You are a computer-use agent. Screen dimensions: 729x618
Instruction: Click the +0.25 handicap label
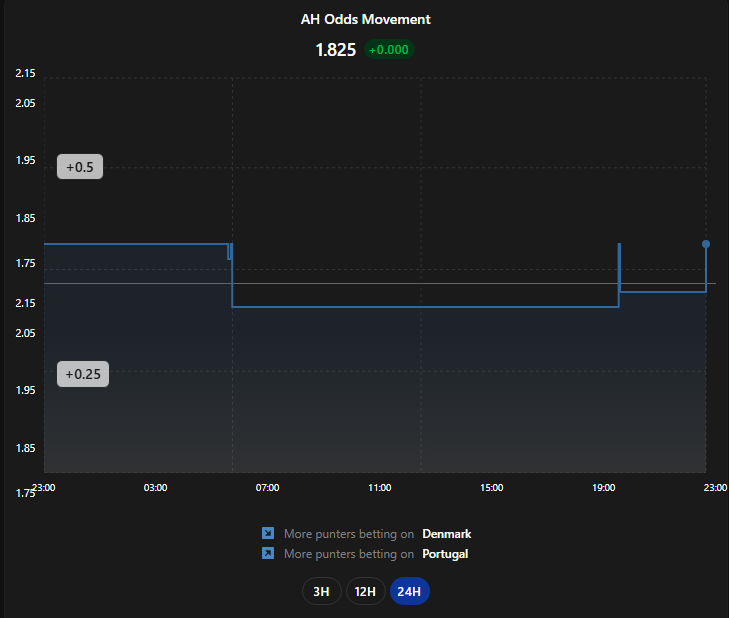pyautogui.click(x=83, y=374)
